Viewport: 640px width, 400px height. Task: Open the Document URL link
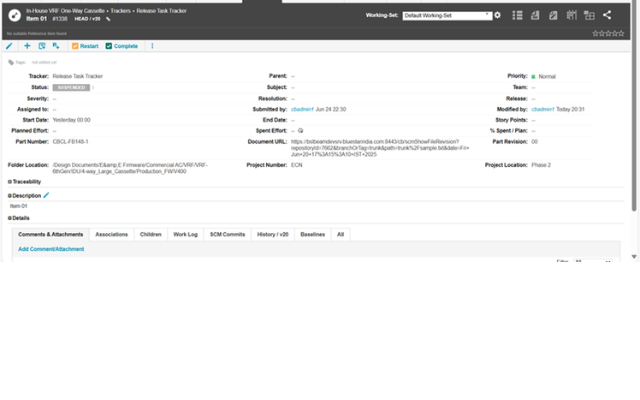coord(380,148)
